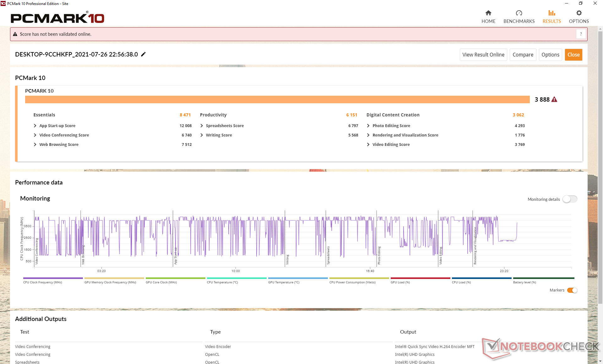Turn off the Markers toggle
The height and width of the screenshot is (364, 603).
tap(572, 290)
